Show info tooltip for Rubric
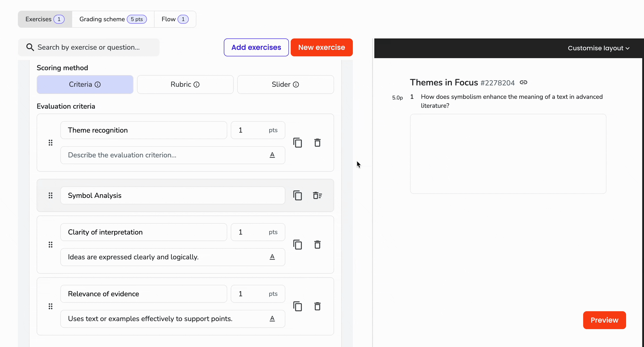The height and width of the screenshot is (347, 644). 197,85
